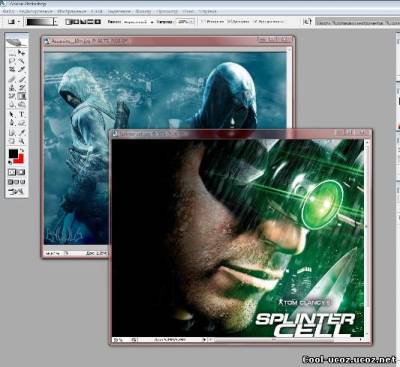This screenshot has width=400, height=367.
Task: Click the linear gradient style button
Action: click(68, 22)
